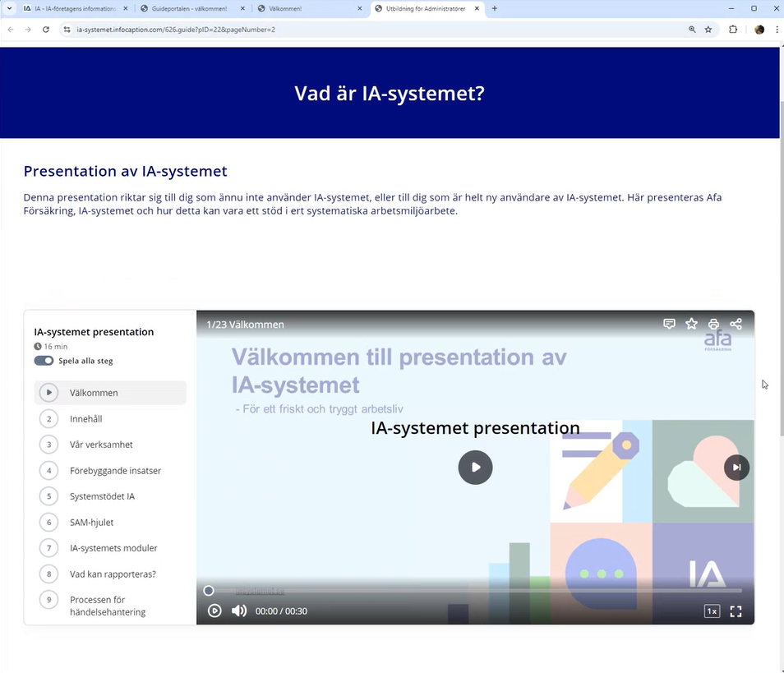Open the comments icon in the video header
This screenshot has height=673, width=784.
click(669, 324)
